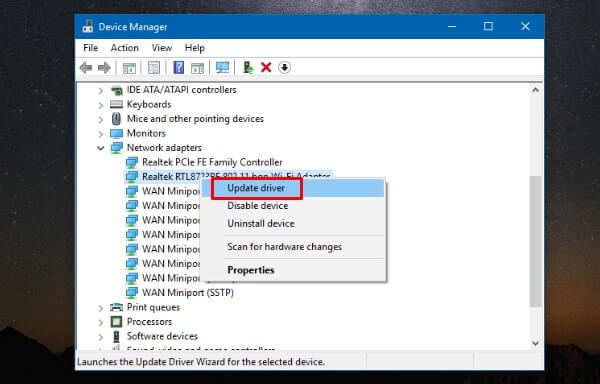The image size is (600, 384).
Task: Click the green update driver toolbar icon
Action: pos(248,68)
